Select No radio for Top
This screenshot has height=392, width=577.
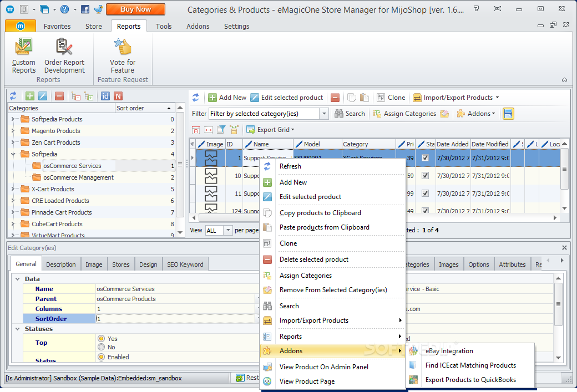(x=101, y=347)
